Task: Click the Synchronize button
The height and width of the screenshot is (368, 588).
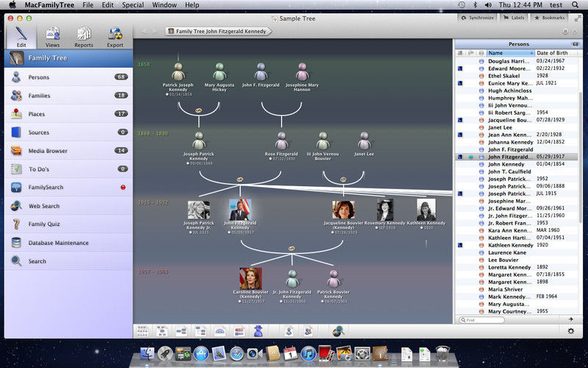Action: 477,18
